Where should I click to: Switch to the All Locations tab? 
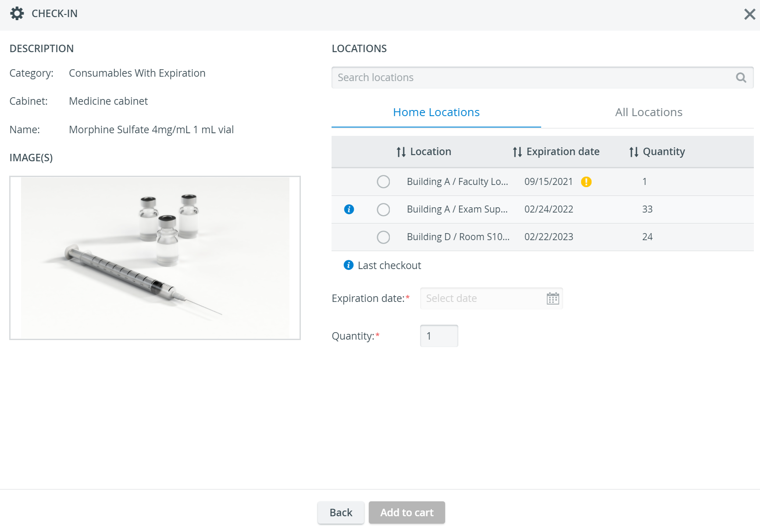click(648, 113)
